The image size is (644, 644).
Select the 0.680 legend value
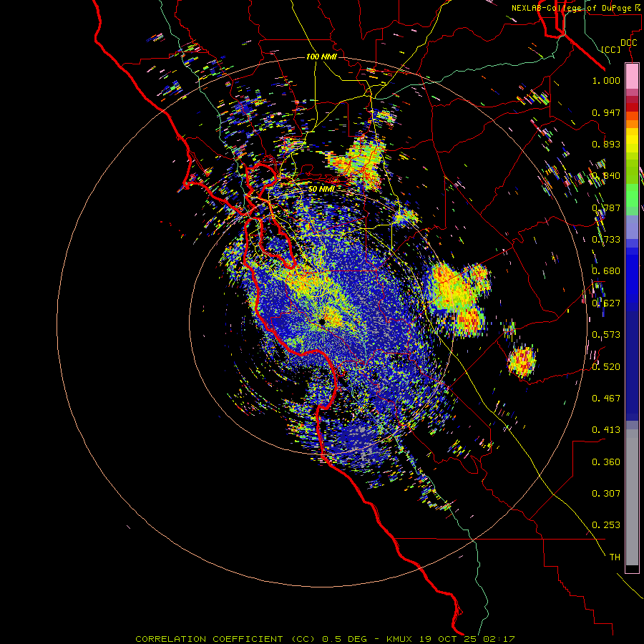pyautogui.click(x=606, y=271)
